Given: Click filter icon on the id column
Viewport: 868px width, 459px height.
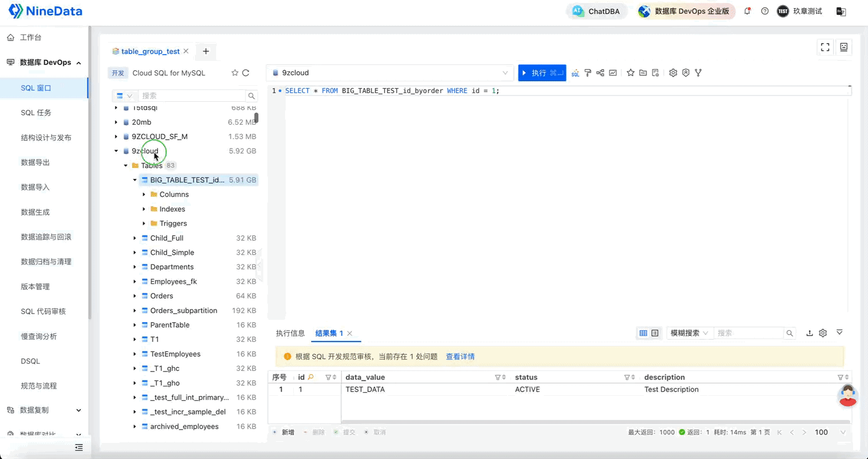Looking at the screenshot, I should (328, 377).
